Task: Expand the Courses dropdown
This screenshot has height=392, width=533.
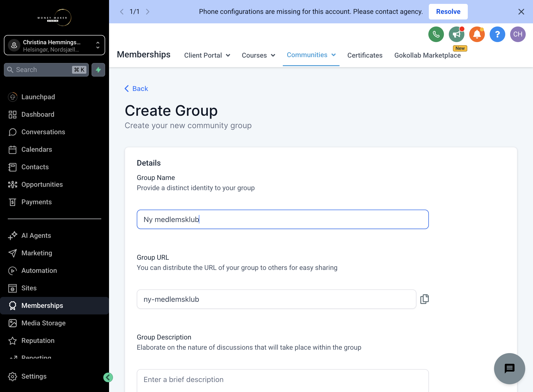Action: coord(258,55)
